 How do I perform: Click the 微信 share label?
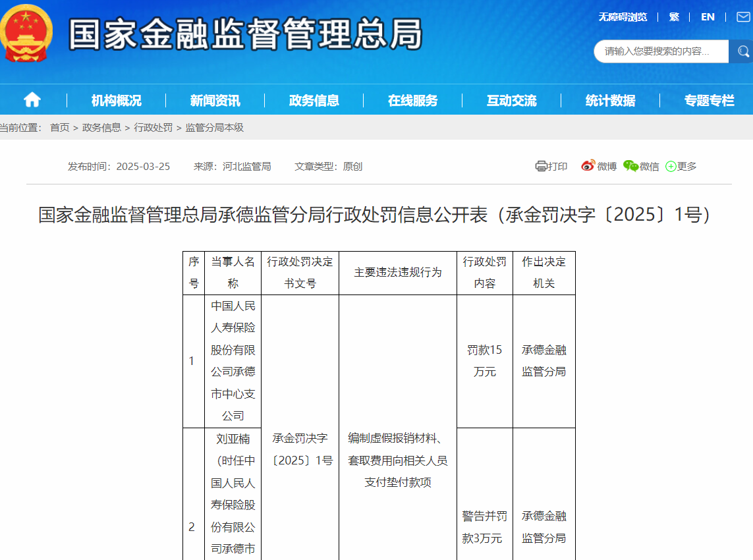pos(650,166)
